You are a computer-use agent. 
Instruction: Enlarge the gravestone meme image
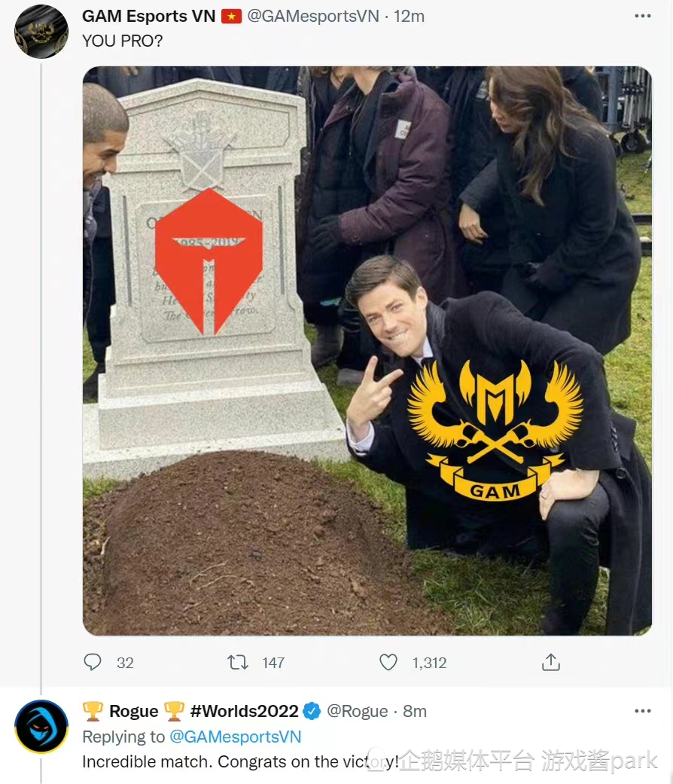pos(367,351)
